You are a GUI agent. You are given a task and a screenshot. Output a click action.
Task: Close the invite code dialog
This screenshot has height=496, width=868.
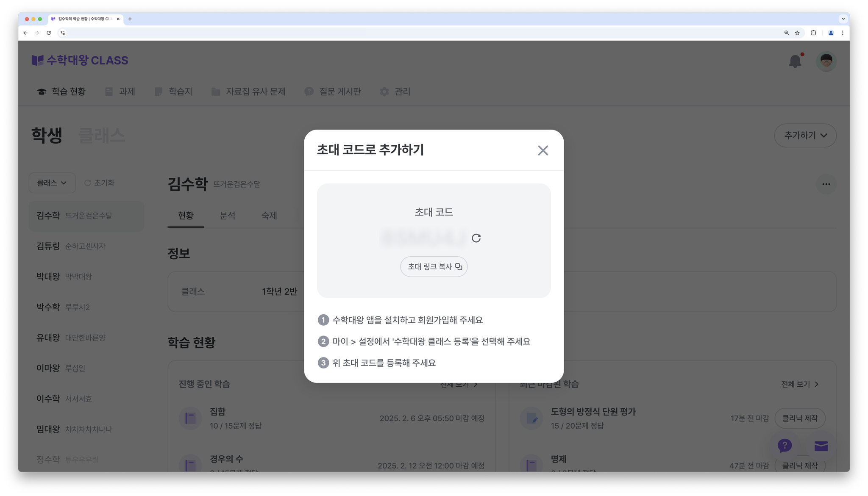click(543, 150)
